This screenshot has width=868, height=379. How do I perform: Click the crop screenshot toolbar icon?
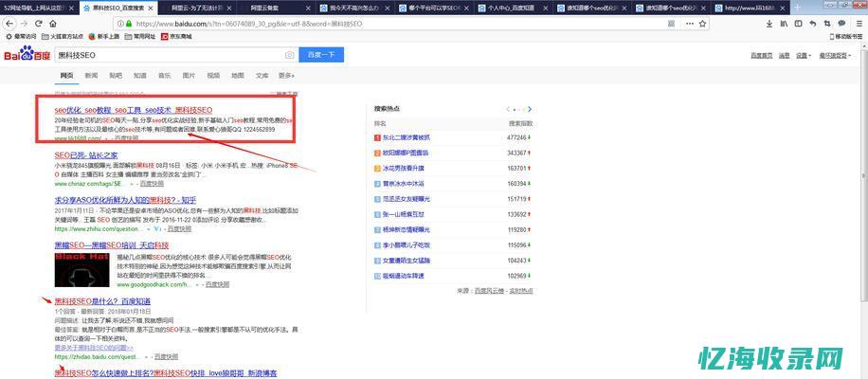coord(827,24)
